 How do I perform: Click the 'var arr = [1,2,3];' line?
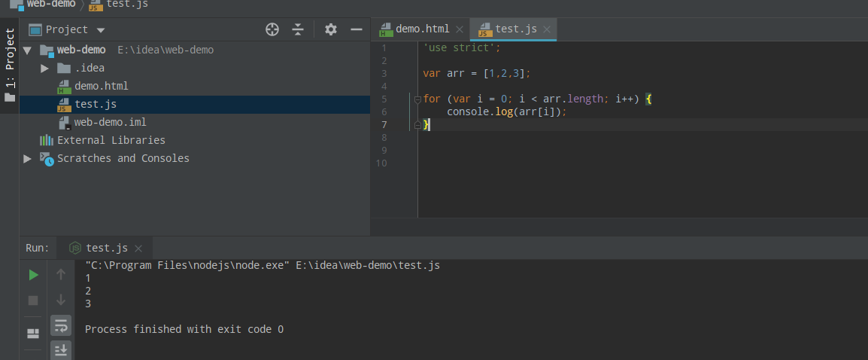point(477,74)
